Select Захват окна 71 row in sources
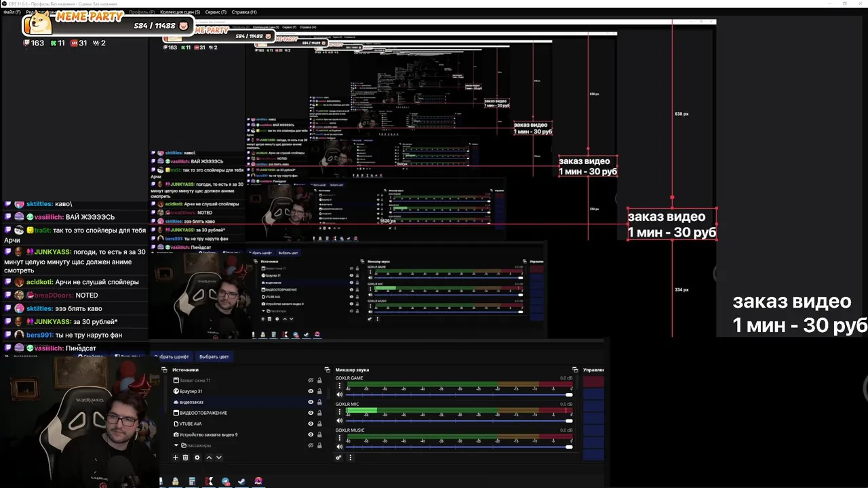Screen dimensions: 868x488 pos(247,381)
